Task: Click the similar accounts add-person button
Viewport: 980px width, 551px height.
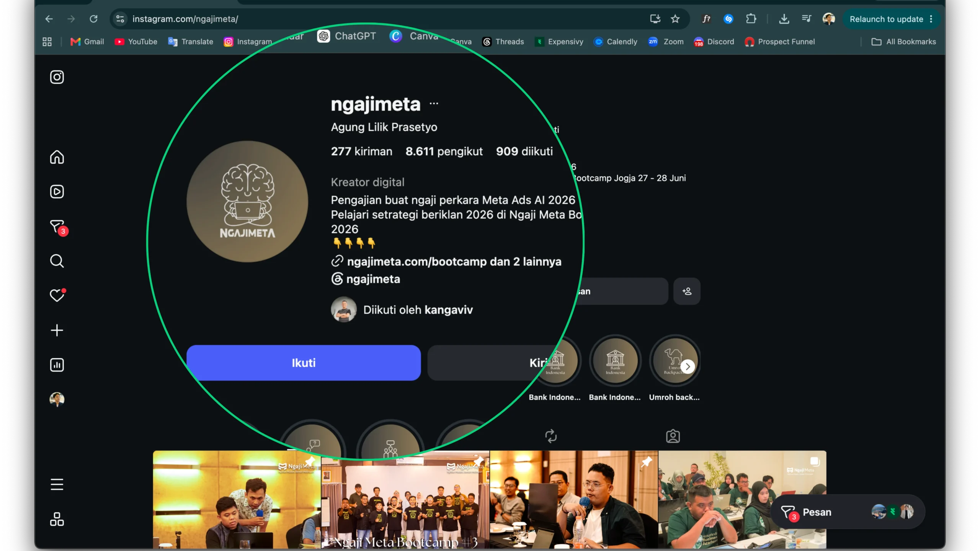Action: click(687, 291)
